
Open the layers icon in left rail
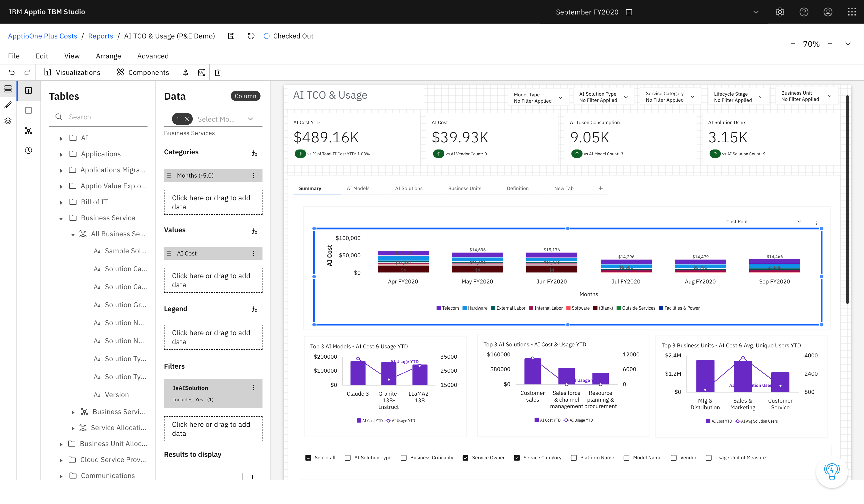coord(8,121)
